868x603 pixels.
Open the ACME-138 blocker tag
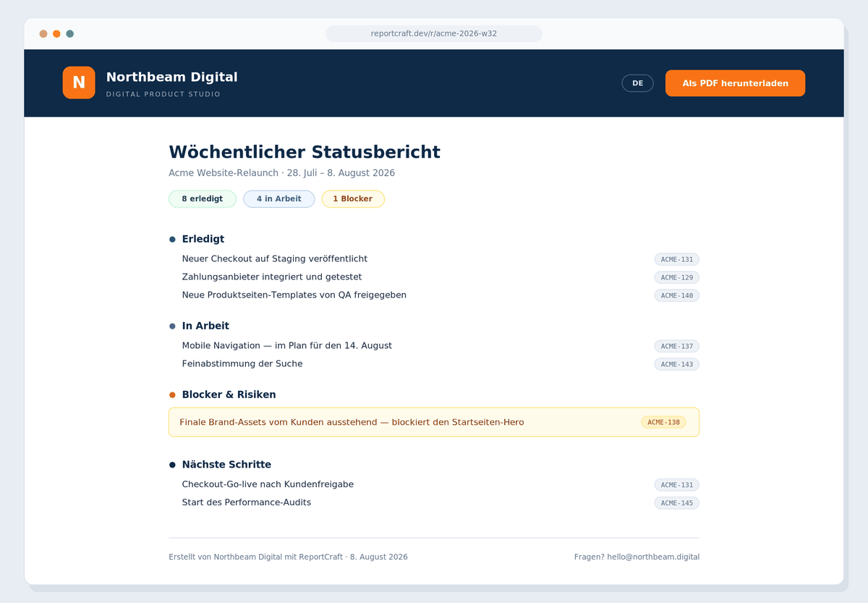click(x=663, y=422)
